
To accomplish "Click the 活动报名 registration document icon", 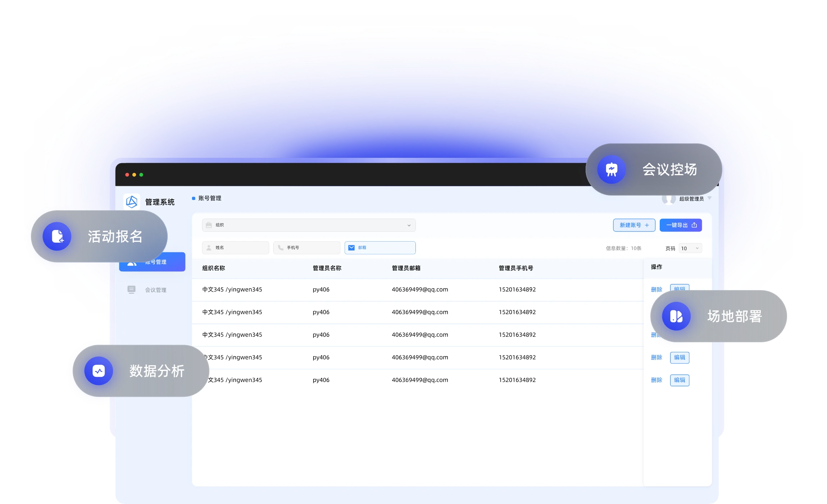I will (57, 236).
